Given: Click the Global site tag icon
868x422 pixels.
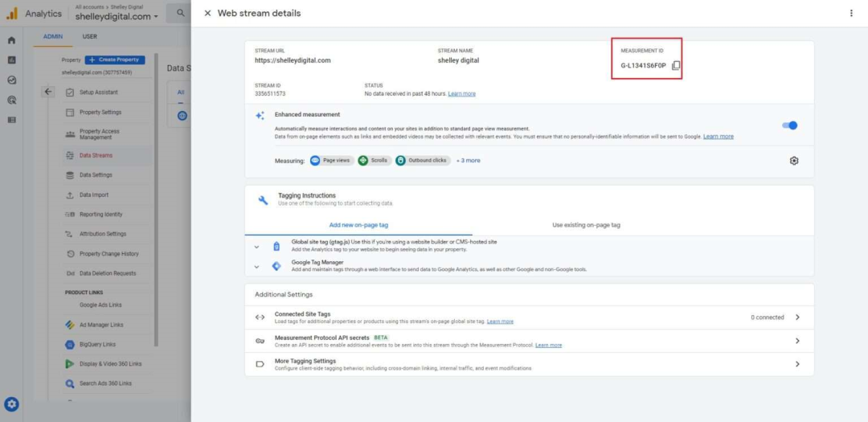Looking at the screenshot, I should [276, 247].
